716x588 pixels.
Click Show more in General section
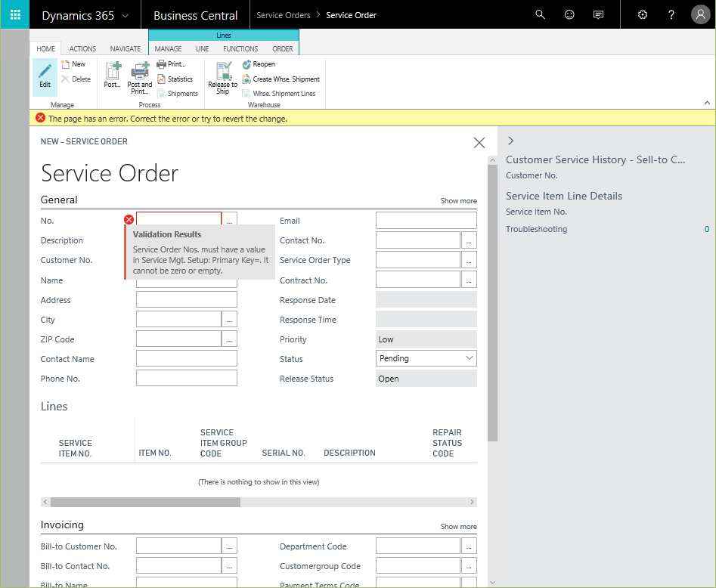(x=458, y=201)
